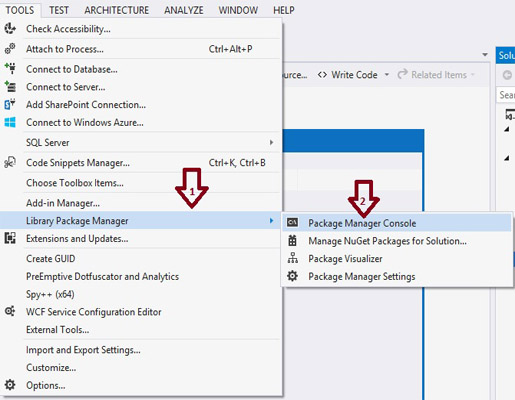Click the Solution Explorer back button
Image resolution: width=515 pixels, height=400 pixels.
[507, 75]
